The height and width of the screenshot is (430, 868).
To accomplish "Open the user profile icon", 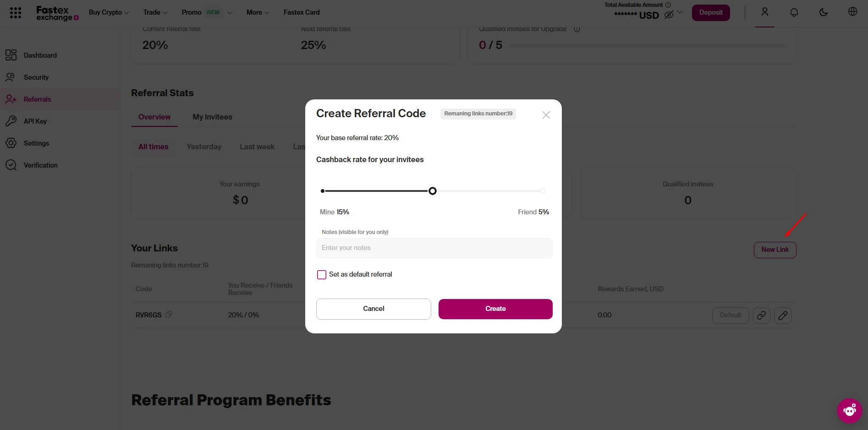I will (764, 12).
